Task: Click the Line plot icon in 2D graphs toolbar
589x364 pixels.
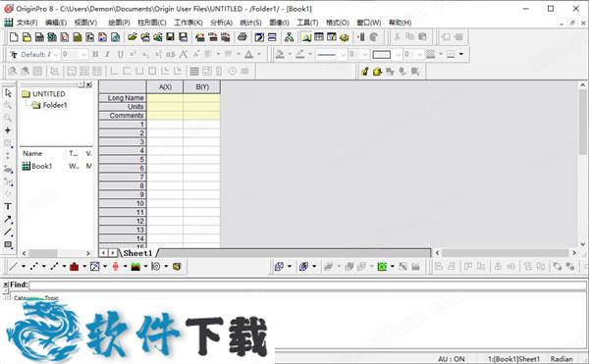Action: 14,267
